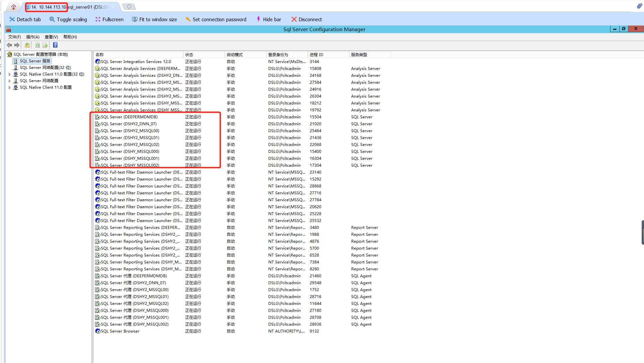This screenshot has height=363, width=644.
Task: Click Set connection password
Action: [x=216, y=20]
